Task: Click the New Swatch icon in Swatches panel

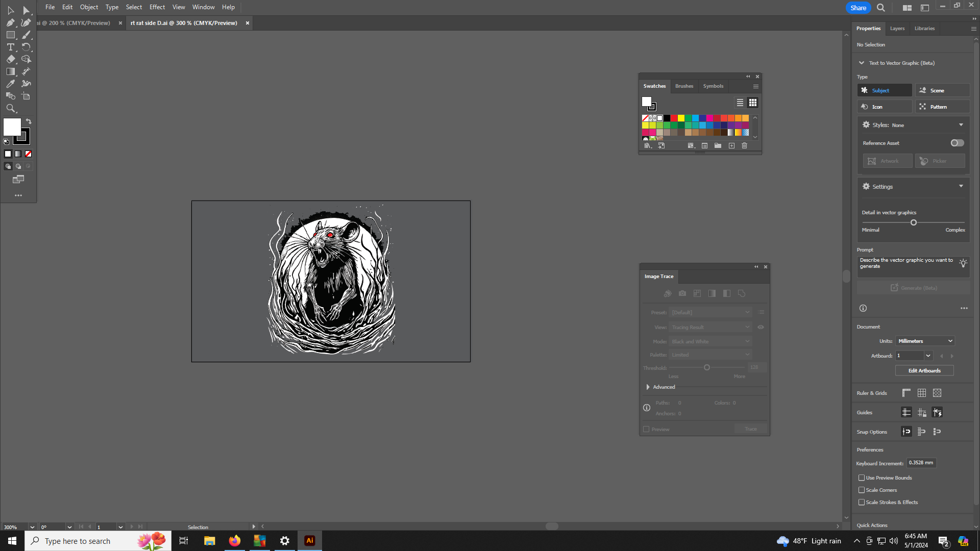Action: (x=731, y=146)
